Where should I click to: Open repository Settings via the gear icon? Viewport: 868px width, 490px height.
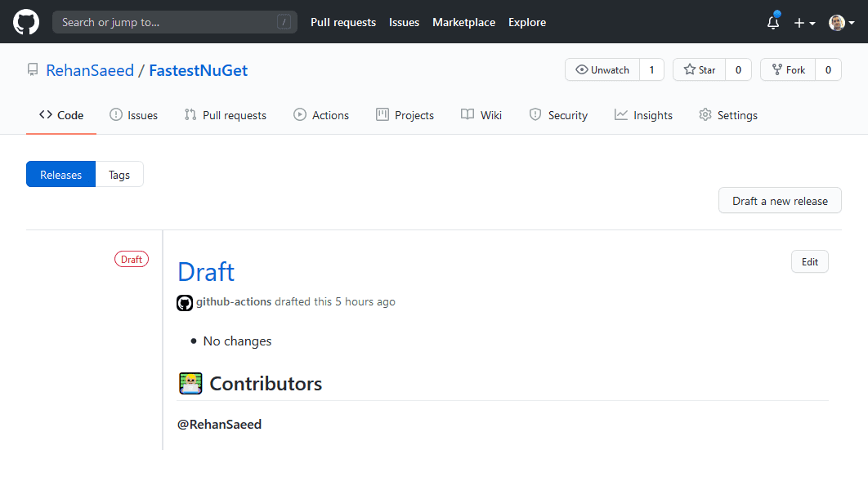(705, 115)
